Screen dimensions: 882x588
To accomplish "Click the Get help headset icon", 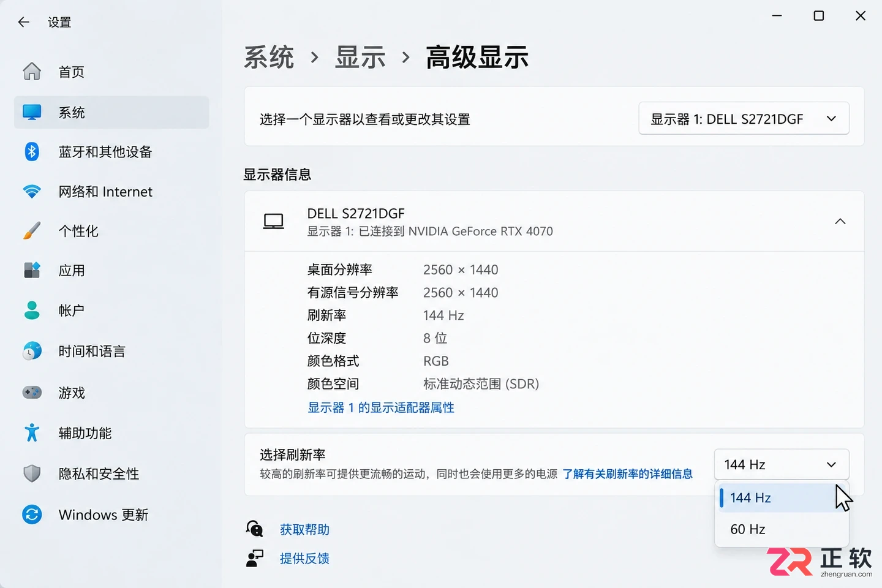I will click(254, 529).
